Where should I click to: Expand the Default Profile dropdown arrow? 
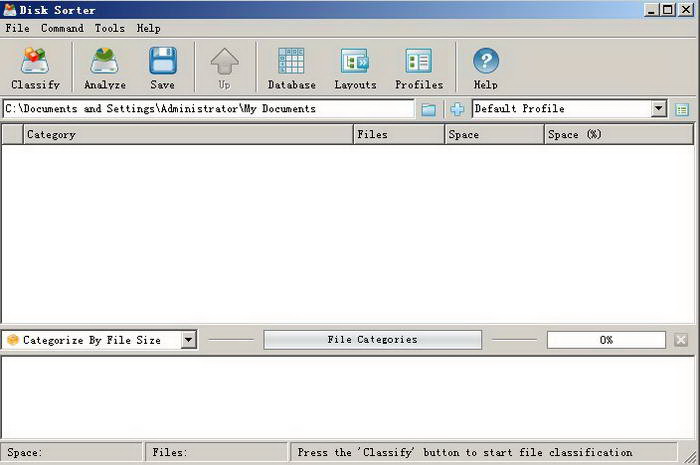[658, 108]
